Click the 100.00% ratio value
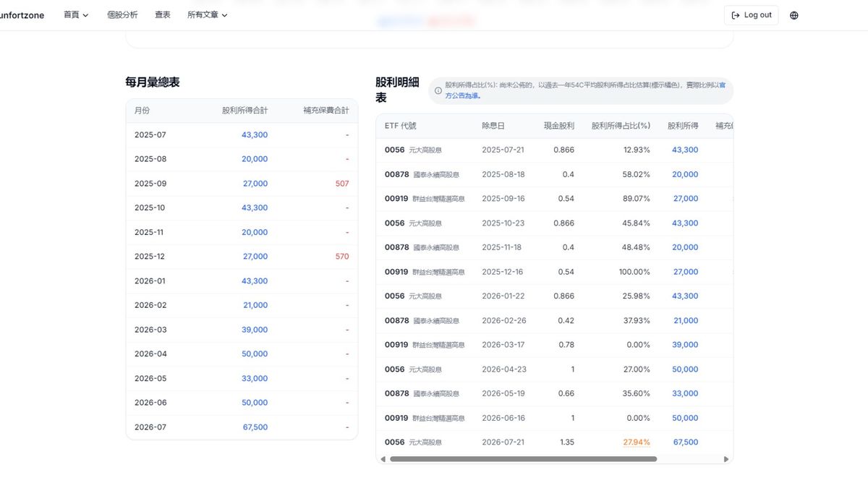Screen dimensions: 868x488 click(x=634, y=272)
